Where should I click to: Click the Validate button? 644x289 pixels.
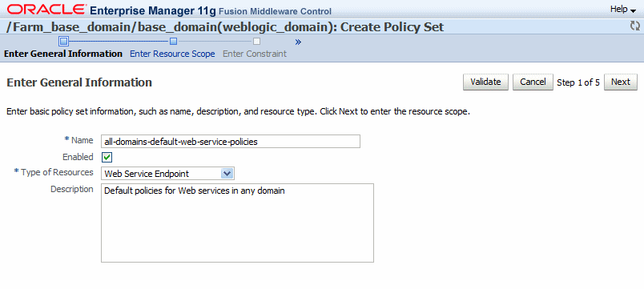[485, 82]
